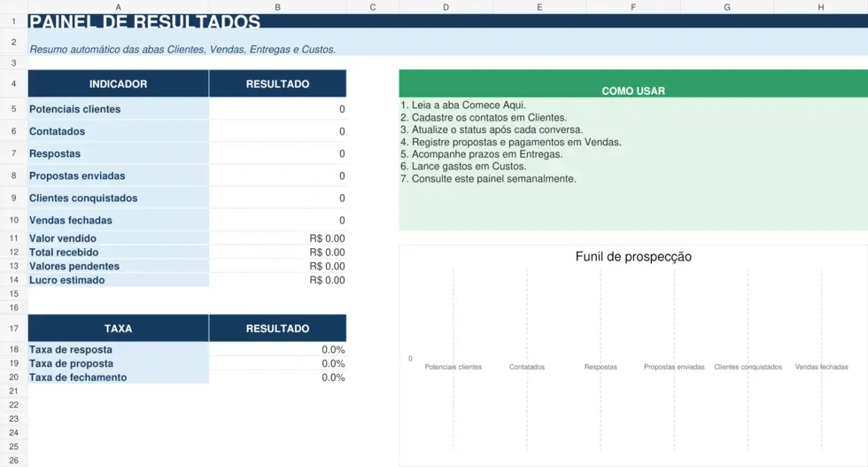Image resolution: width=868 pixels, height=467 pixels.
Task: Click the 0.0% value for Taxa de proposta
Action: 277,363
